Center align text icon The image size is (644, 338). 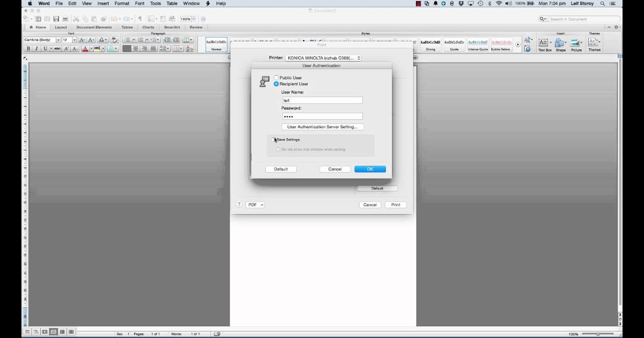[x=136, y=48]
